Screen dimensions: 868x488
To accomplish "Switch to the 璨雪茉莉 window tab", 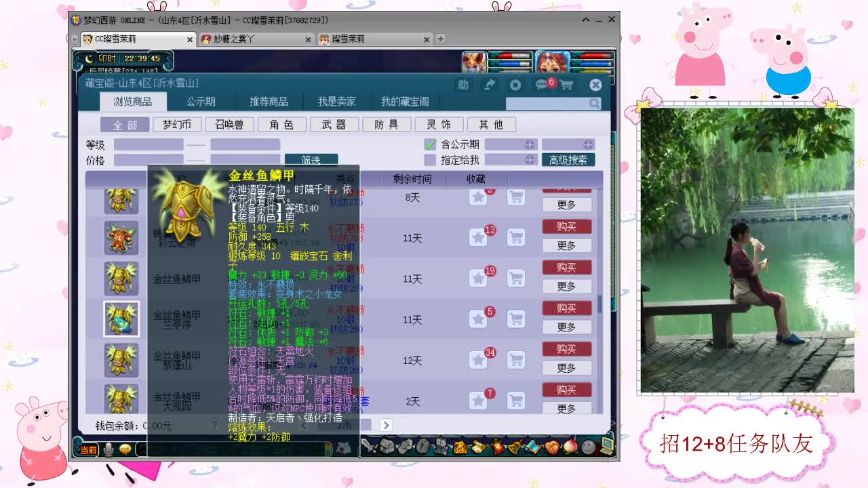I will pos(376,39).
